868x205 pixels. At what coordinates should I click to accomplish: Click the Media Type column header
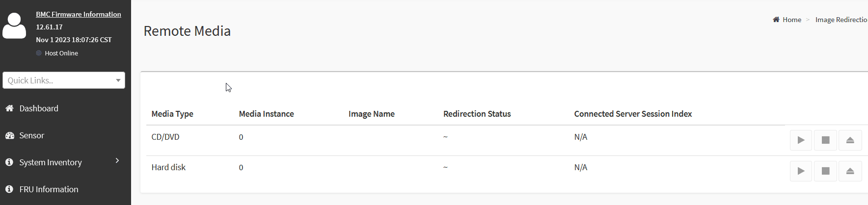coord(172,114)
